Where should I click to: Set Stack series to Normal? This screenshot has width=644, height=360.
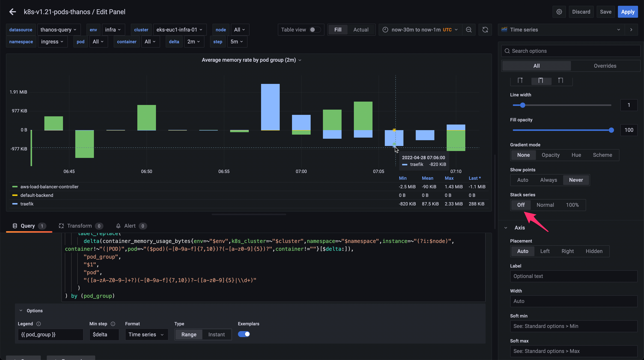click(545, 205)
